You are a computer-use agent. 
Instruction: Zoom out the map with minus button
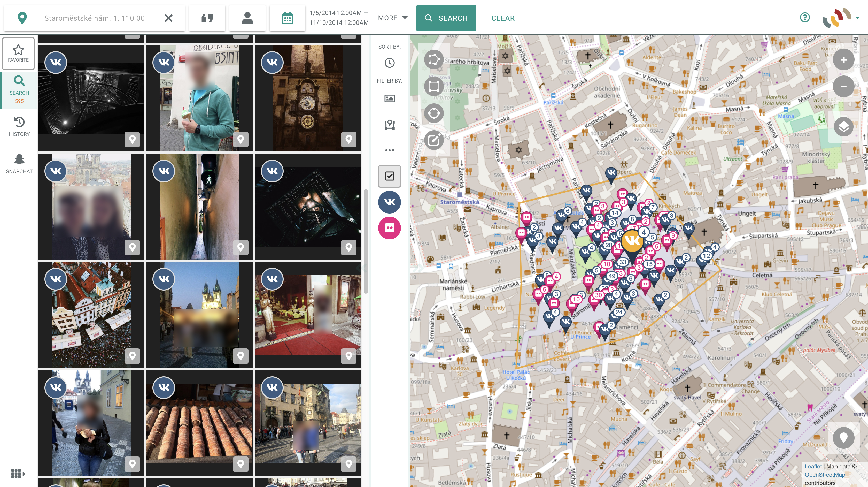(x=843, y=87)
